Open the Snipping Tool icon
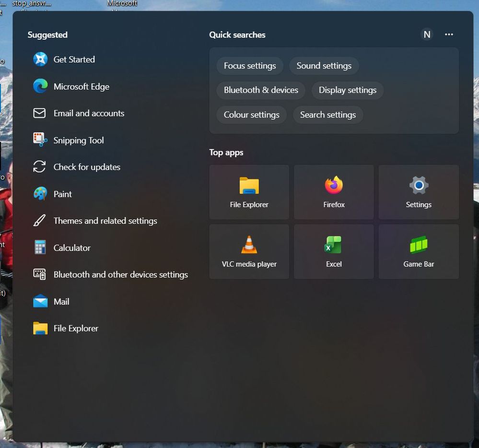 coord(40,140)
